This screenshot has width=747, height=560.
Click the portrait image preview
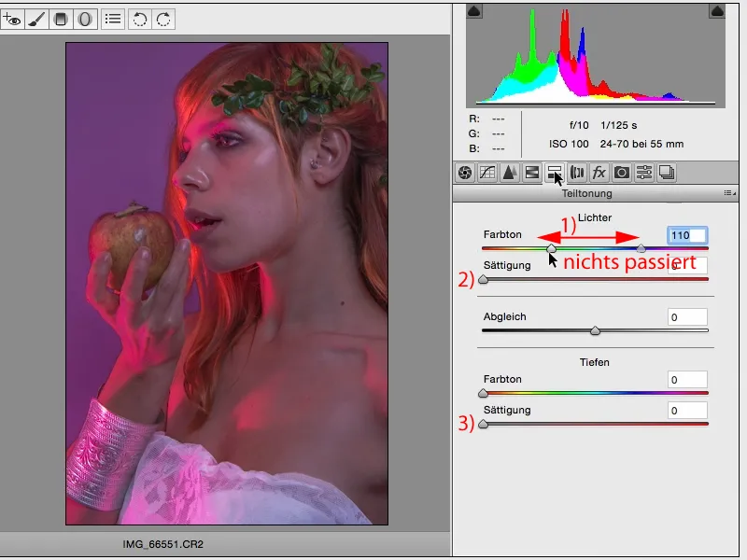(227, 284)
